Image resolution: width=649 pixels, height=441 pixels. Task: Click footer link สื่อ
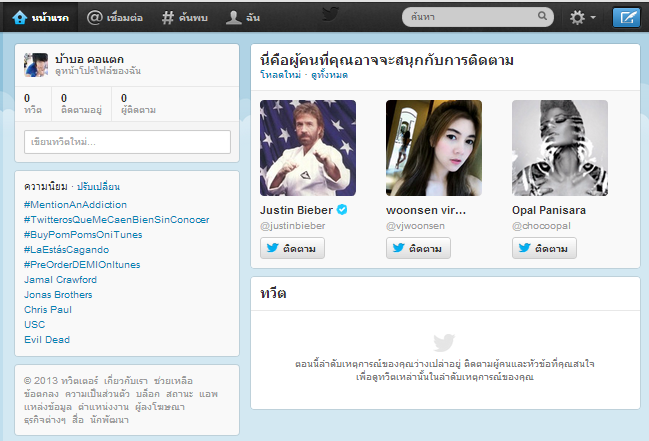click(x=78, y=420)
